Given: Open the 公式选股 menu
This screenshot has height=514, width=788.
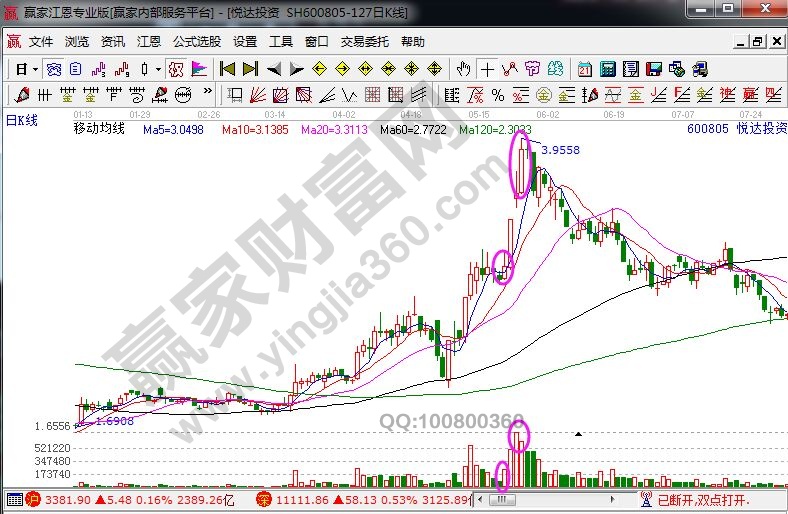Looking at the screenshot, I should point(197,42).
